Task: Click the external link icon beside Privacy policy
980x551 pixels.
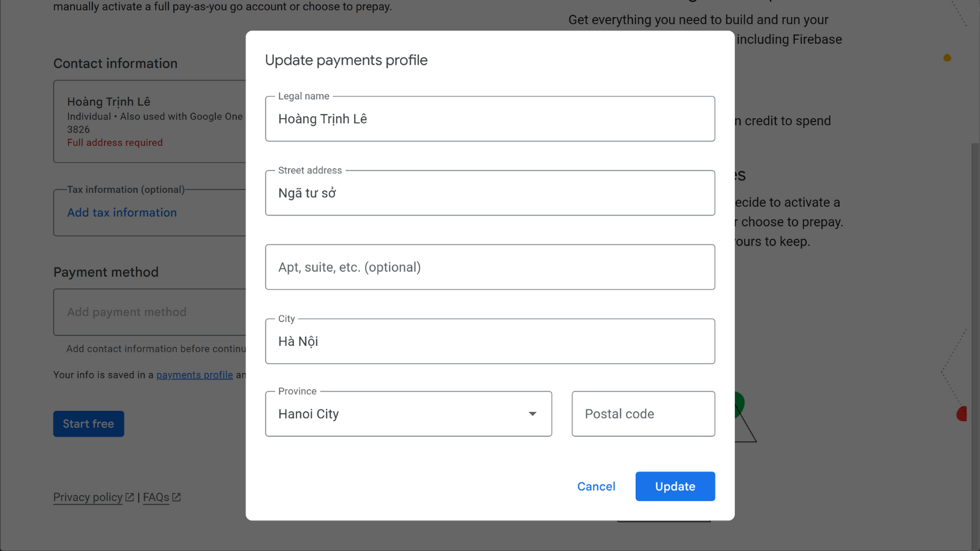Action: pyautogui.click(x=129, y=497)
